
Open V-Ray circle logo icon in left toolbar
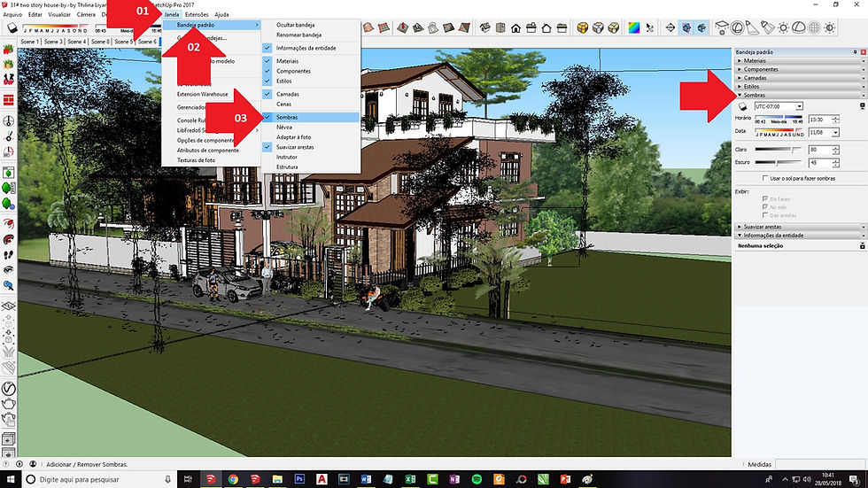8,389
